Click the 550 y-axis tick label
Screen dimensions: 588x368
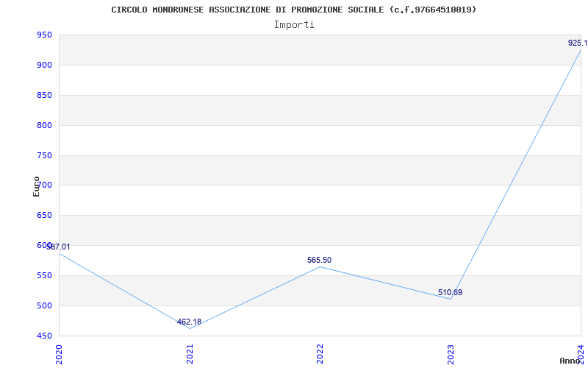coord(44,275)
